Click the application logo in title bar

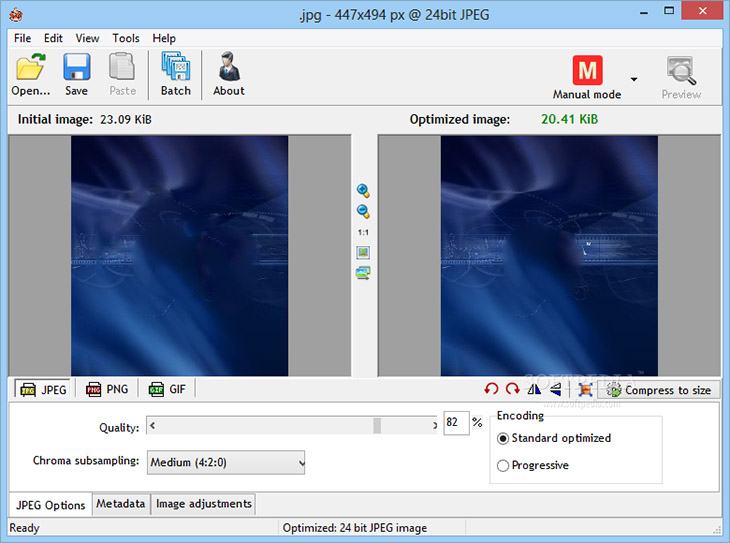click(x=16, y=15)
